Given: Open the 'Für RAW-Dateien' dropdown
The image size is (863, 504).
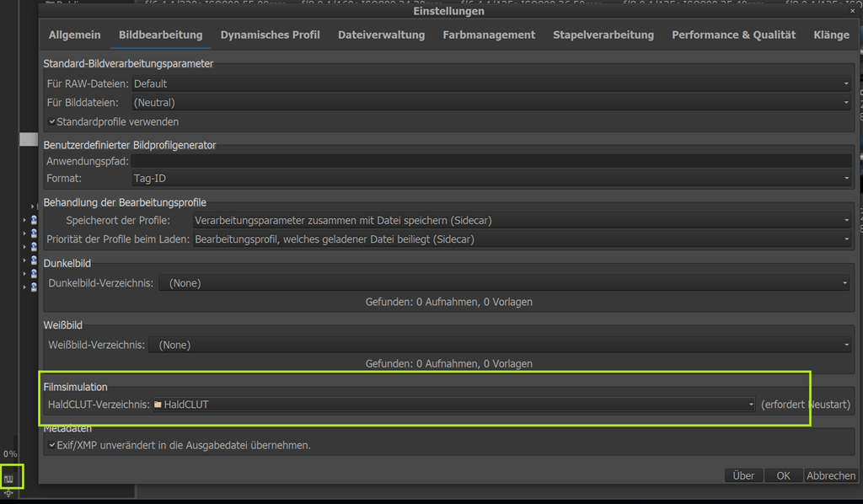Looking at the screenshot, I should 491,83.
